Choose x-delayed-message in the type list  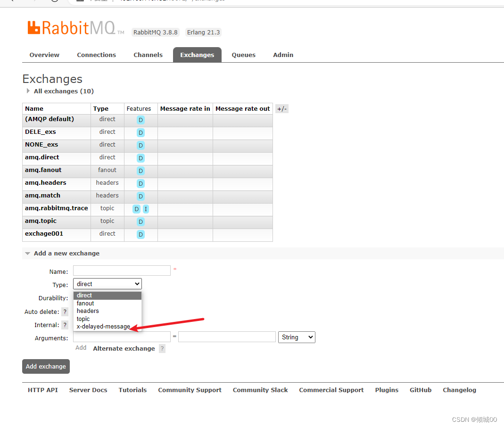coord(107,327)
